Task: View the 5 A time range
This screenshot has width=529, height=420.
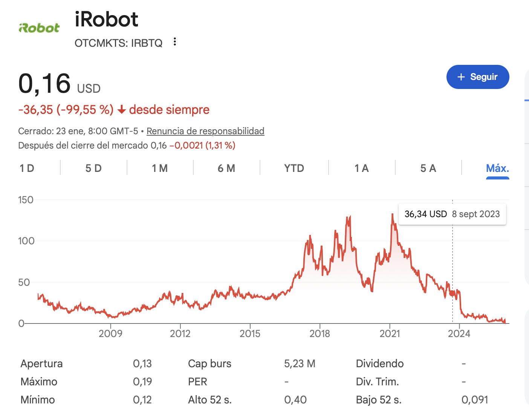Action: (x=428, y=168)
